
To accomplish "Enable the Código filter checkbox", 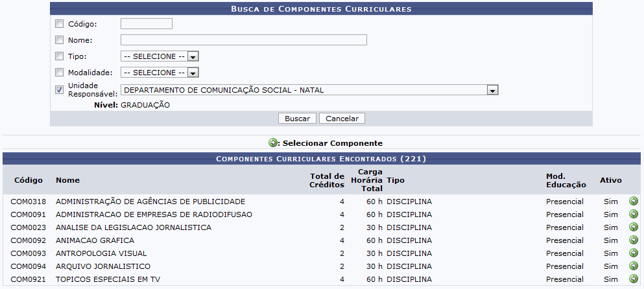I will 60,24.
